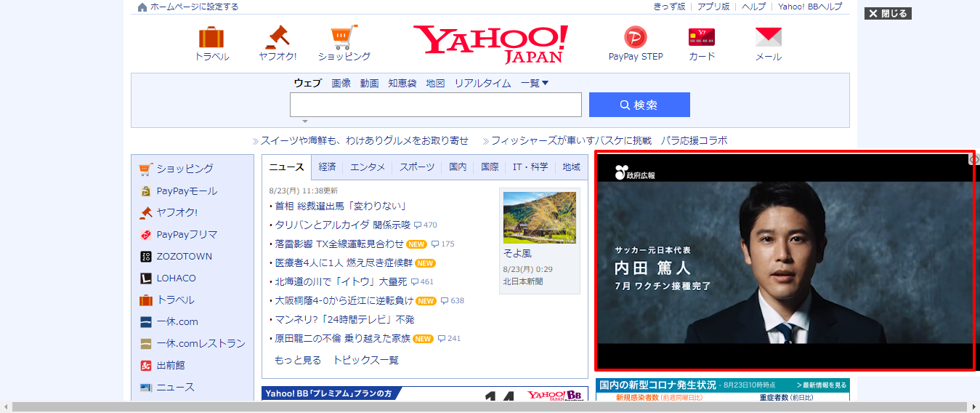Click home icon to set homepage
The image size is (980, 413).
pyautogui.click(x=142, y=7)
